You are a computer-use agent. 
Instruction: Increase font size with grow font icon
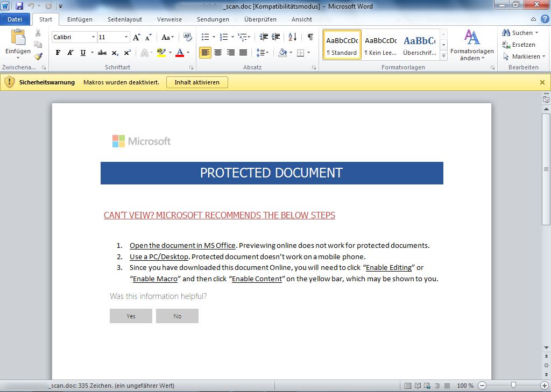(137, 37)
